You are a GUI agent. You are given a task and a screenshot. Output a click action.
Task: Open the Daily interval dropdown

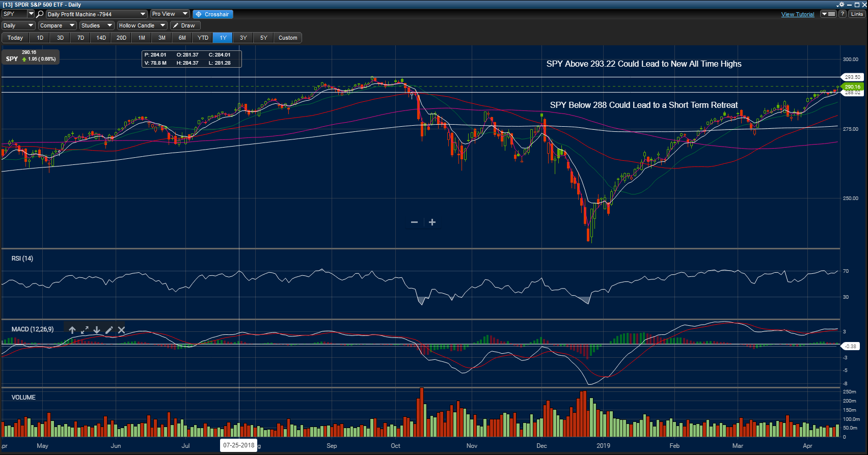18,25
